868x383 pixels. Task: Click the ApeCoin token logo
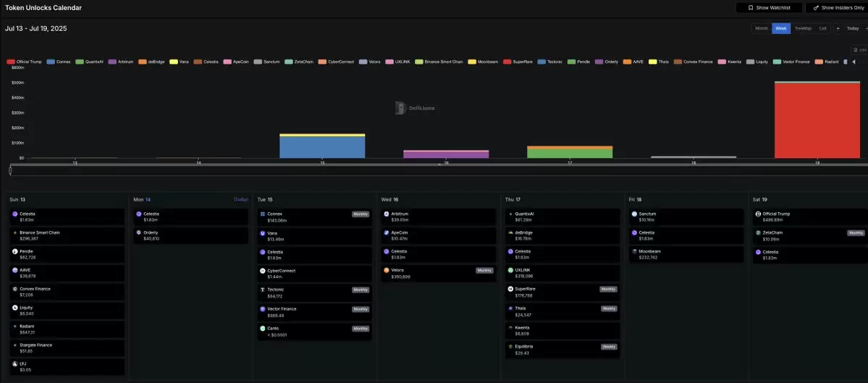pos(387,233)
